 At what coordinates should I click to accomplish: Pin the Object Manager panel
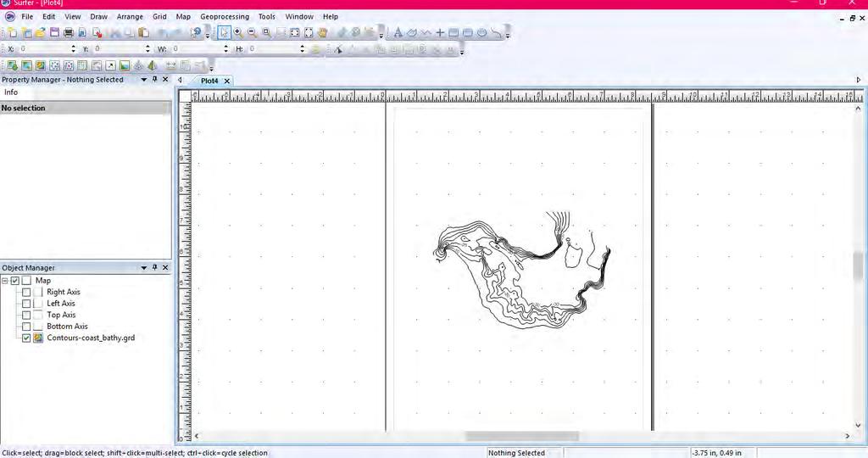click(155, 267)
